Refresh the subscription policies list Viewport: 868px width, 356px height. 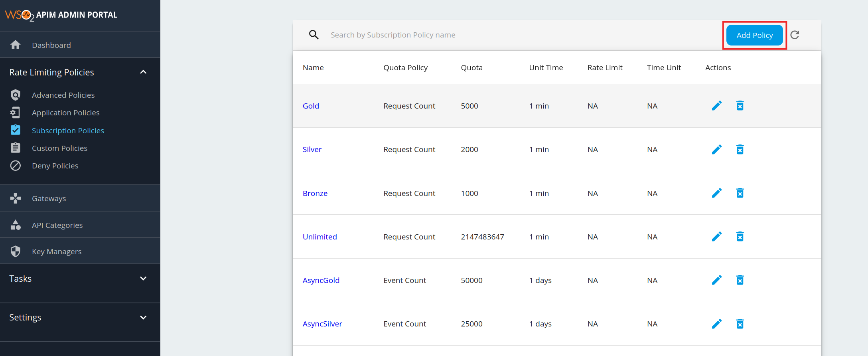[x=795, y=35]
